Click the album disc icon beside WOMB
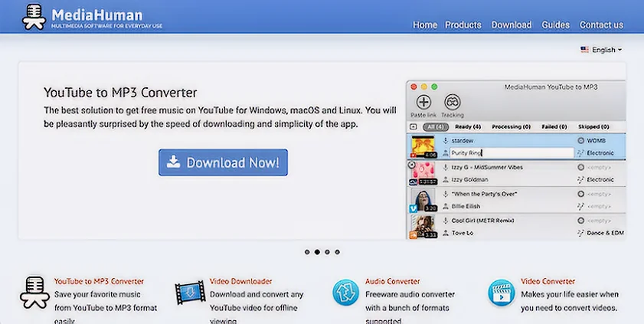 click(x=580, y=140)
